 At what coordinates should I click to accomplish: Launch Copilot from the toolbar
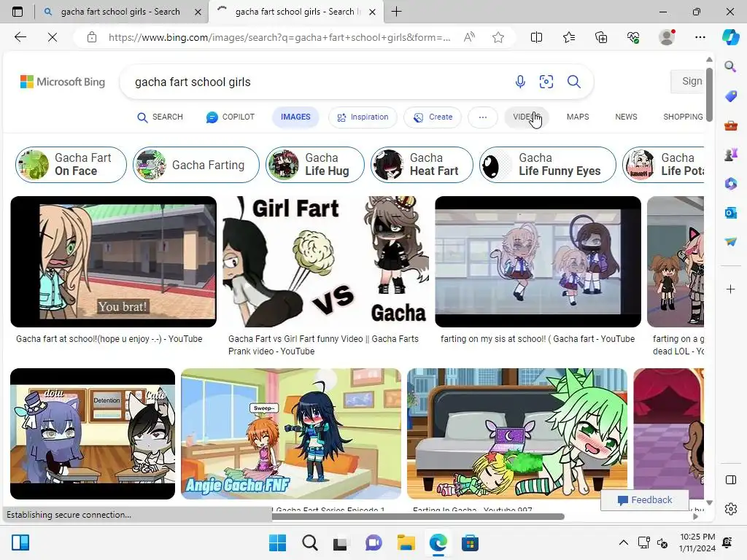tap(731, 37)
